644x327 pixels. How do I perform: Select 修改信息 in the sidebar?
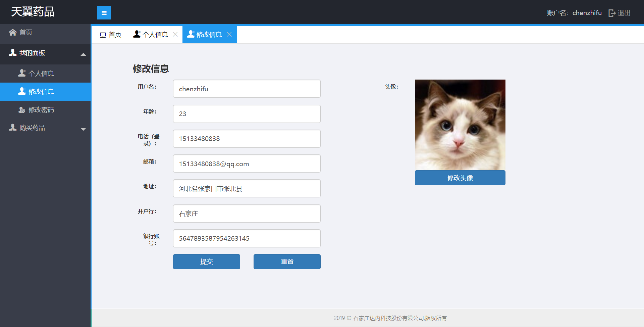[41, 92]
